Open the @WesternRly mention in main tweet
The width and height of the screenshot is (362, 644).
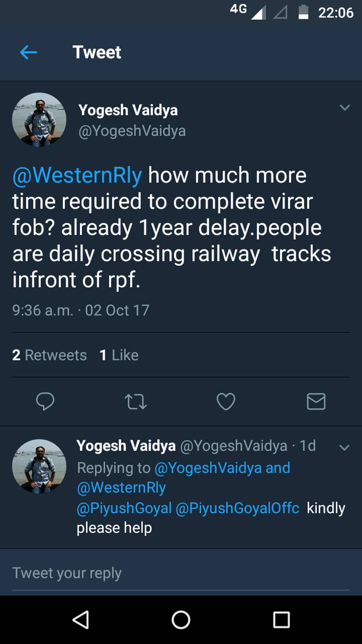77,175
